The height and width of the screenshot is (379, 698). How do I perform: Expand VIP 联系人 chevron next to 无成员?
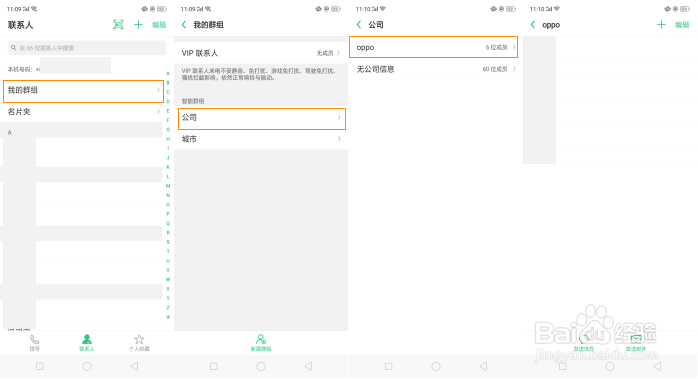pos(338,53)
